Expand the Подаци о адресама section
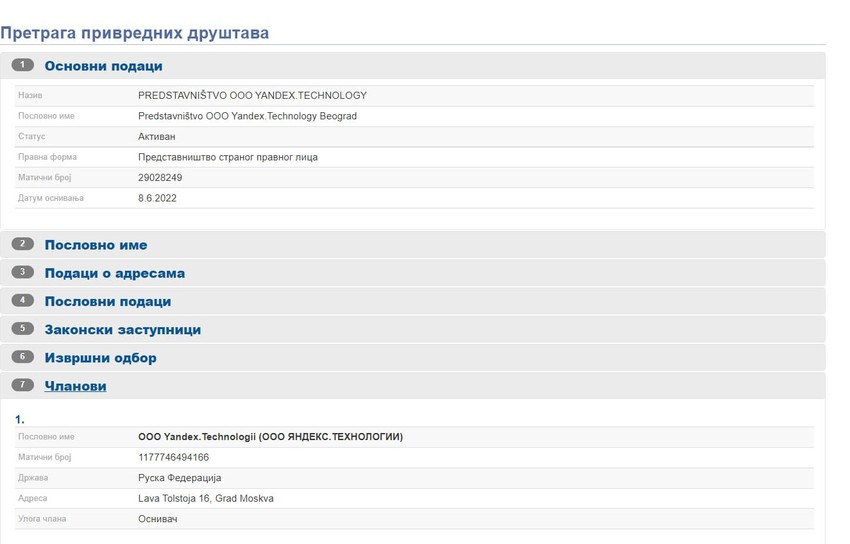Viewport: 850px width, 544px height. [114, 273]
